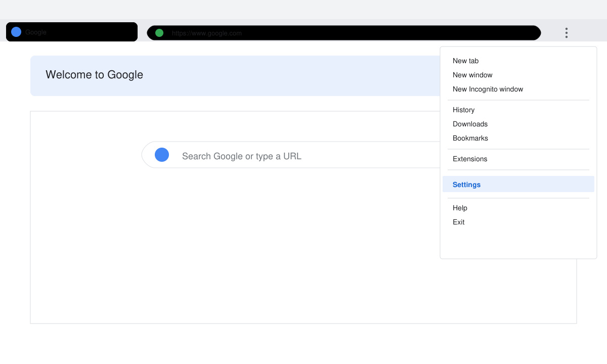Open the highlighted Settings menu item

518,184
